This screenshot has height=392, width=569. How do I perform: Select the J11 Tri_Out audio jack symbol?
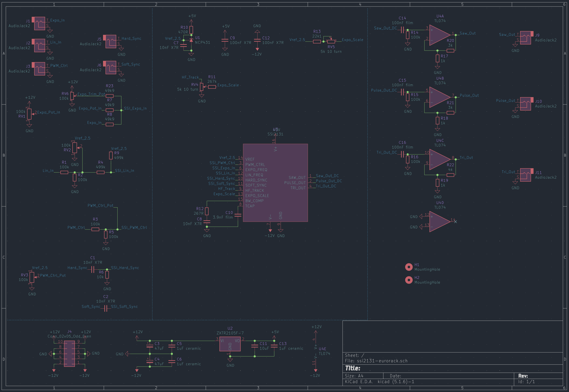coord(526,175)
